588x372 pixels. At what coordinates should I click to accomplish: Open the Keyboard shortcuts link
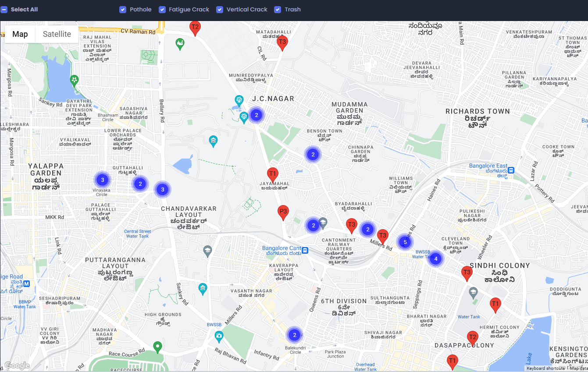pos(545,368)
